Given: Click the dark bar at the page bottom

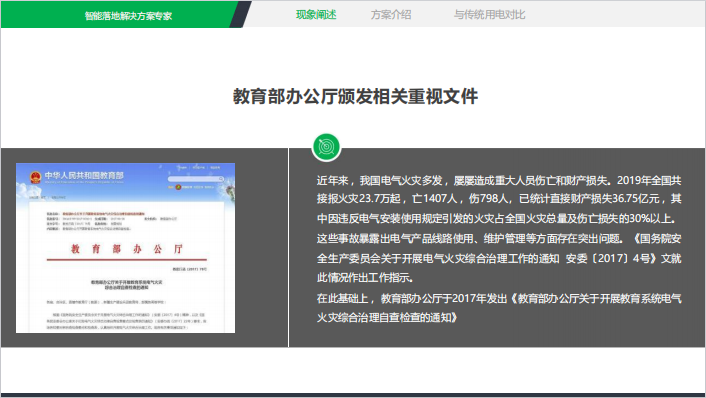Looking at the screenshot, I should [353, 395].
